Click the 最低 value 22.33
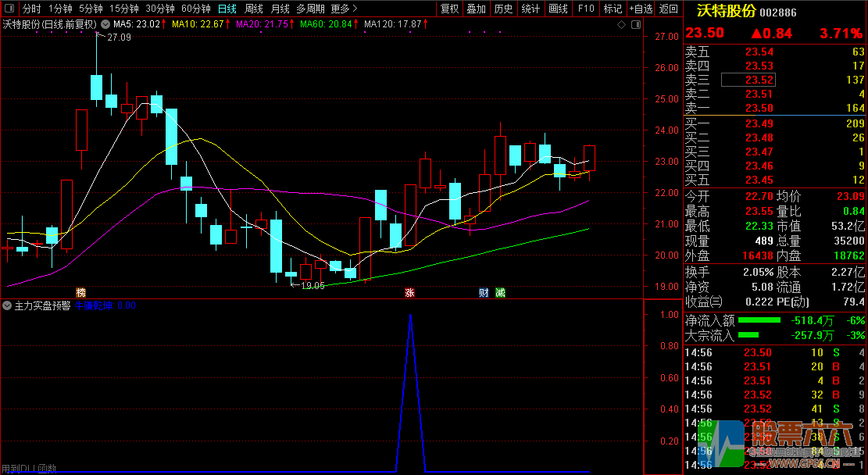This screenshot has height=475, width=868. point(759,226)
